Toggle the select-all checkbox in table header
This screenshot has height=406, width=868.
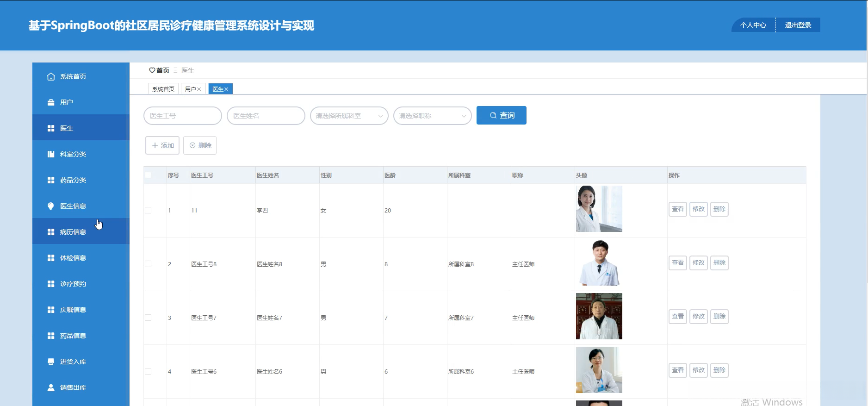click(x=148, y=175)
